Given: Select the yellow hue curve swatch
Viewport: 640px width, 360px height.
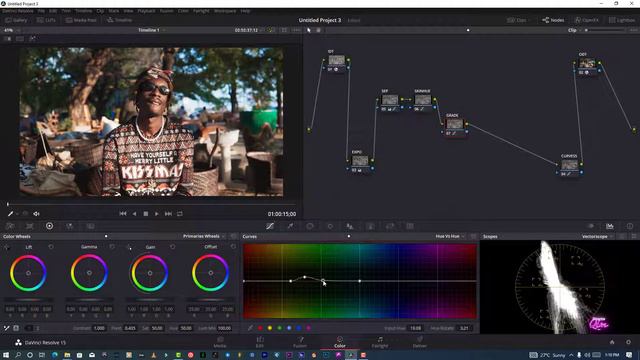Looking at the screenshot, I should pyautogui.click(x=270, y=328).
